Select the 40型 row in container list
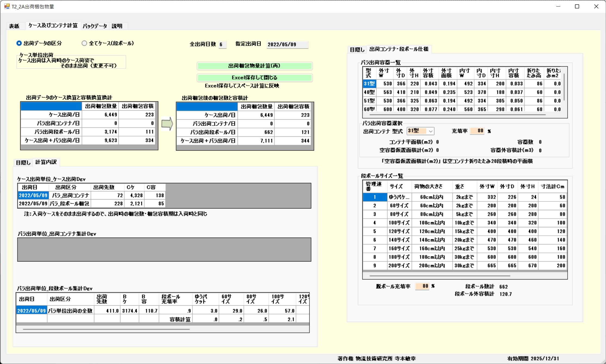Screen dimensions: 606x364 pos(369,92)
